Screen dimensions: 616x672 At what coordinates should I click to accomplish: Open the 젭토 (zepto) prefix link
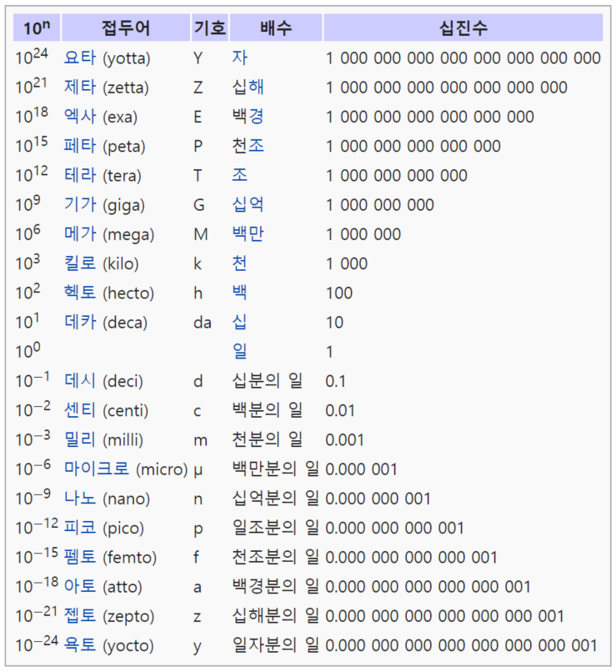pos(80,615)
